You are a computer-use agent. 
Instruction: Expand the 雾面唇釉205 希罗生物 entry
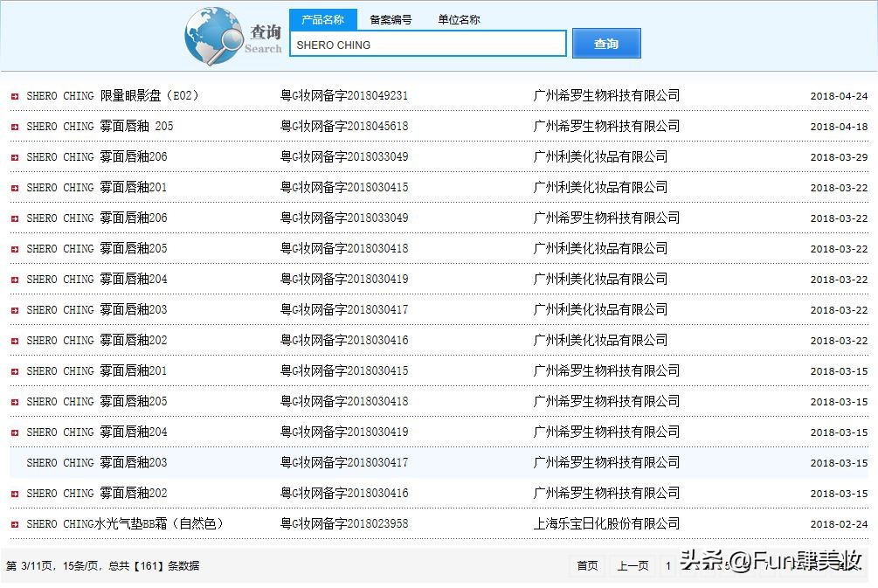click(13, 401)
